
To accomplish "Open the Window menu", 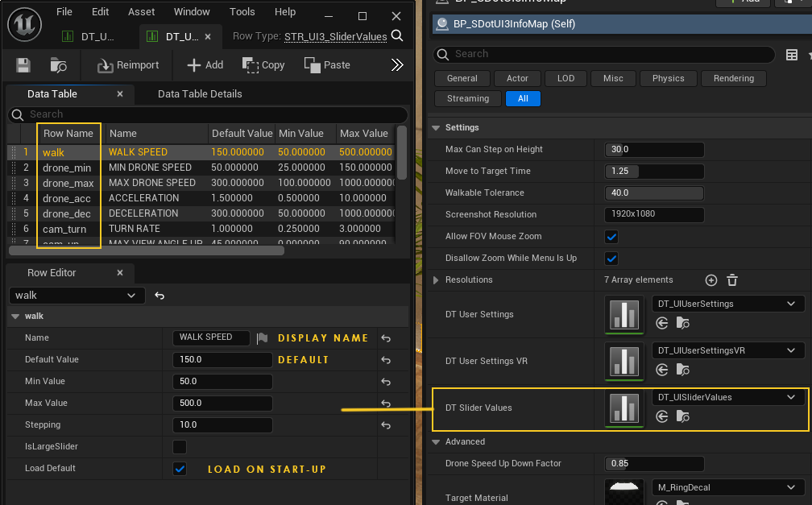I will (192, 11).
